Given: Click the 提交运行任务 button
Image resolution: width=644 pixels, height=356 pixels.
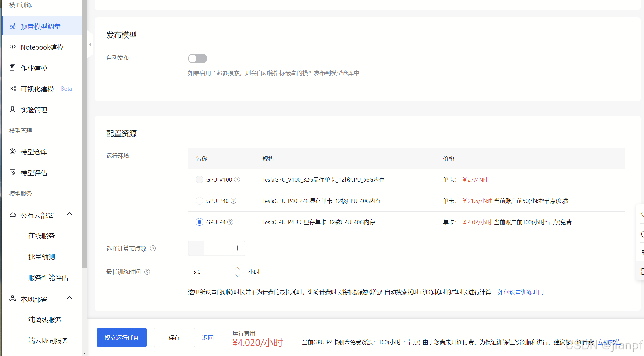Looking at the screenshot, I should pos(122,338).
